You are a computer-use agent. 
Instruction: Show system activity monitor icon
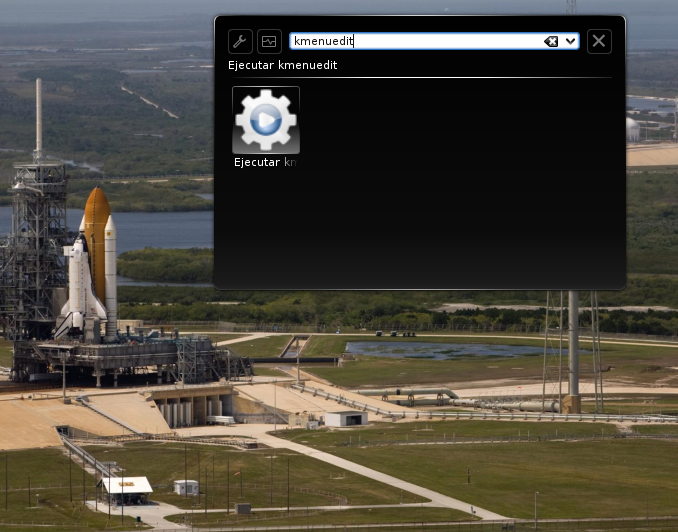[x=269, y=42]
